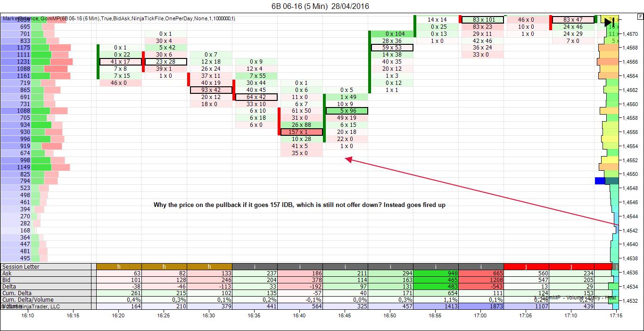Select the 49 x 19 cell
This screenshot has width=644, height=331.
(x=347, y=118)
